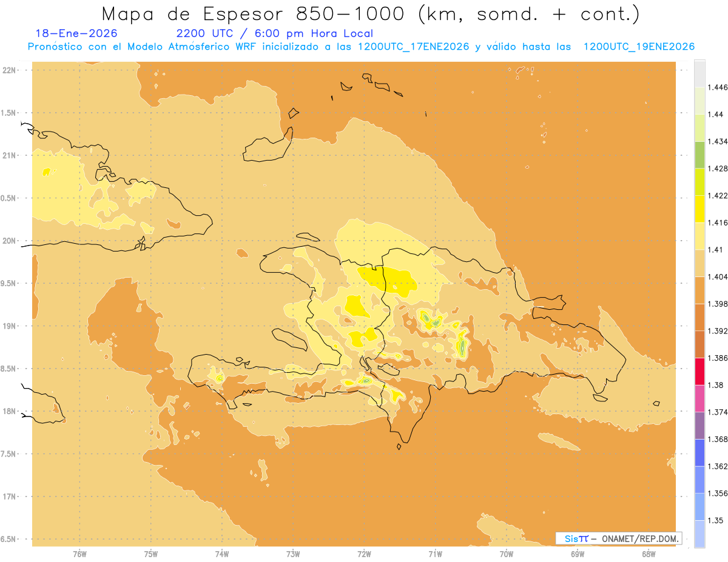Image resolution: width=728 pixels, height=562 pixels.
Task: Click the "73W" longitude axis label
Action: coord(293,554)
